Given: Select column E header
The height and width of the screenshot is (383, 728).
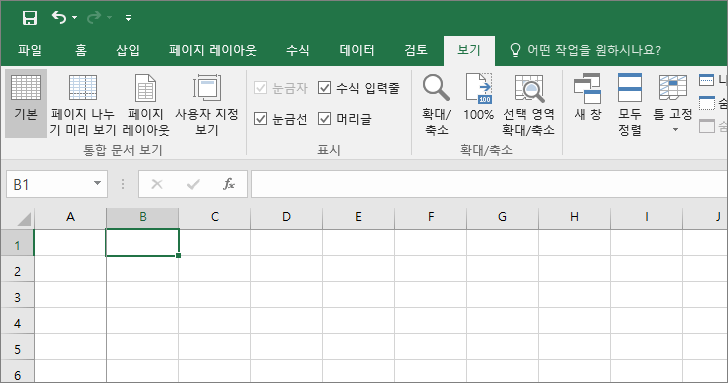Looking at the screenshot, I should click(x=358, y=217).
